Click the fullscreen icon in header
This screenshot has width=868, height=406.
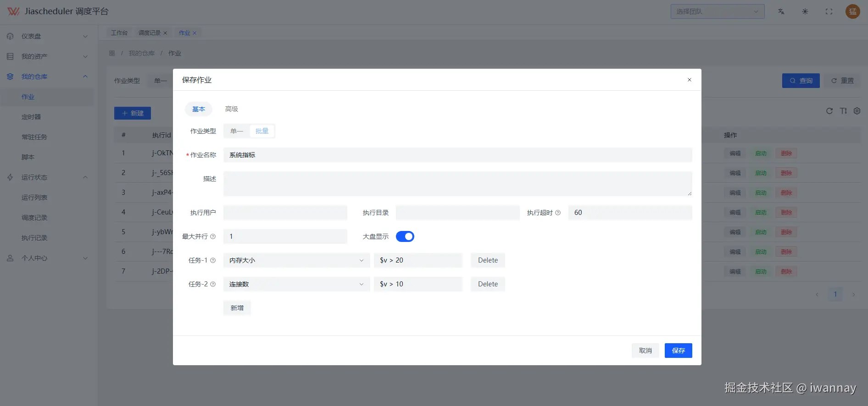pyautogui.click(x=829, y=11)
